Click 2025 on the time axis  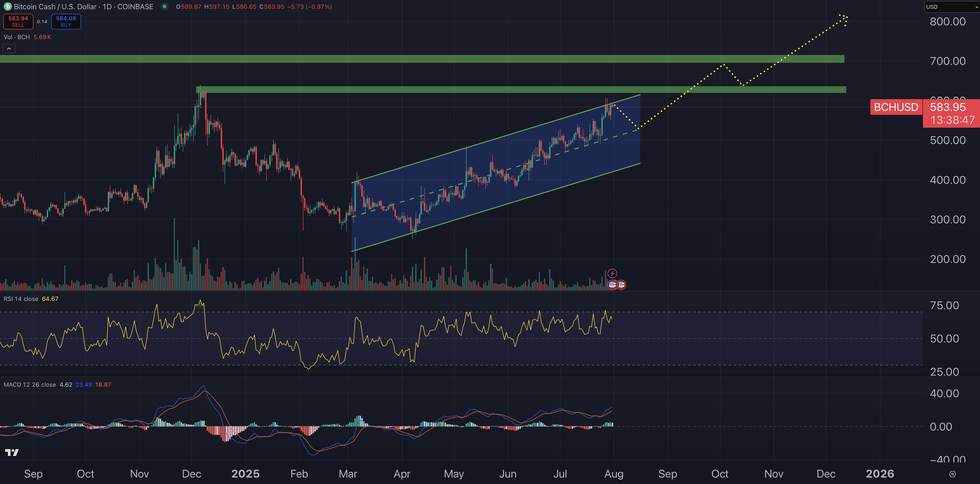pyautogui.click(x=245, y=474)
